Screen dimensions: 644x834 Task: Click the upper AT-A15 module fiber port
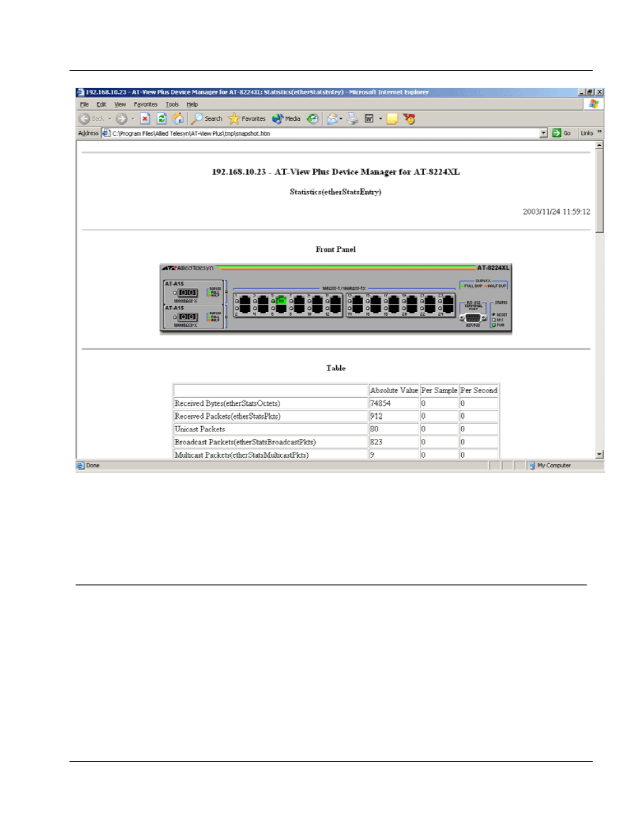pos(188,293)
